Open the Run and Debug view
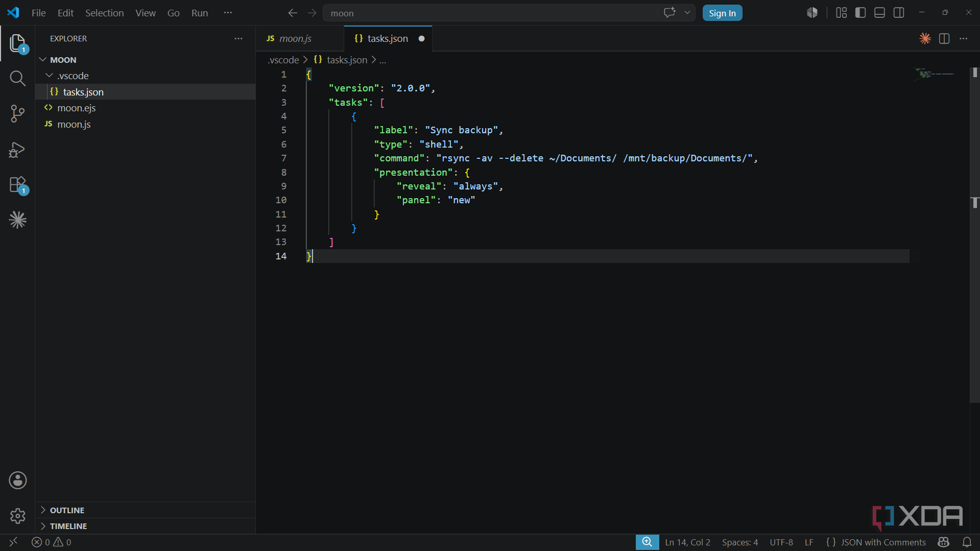Screen dimensions: 980x551 17,150
